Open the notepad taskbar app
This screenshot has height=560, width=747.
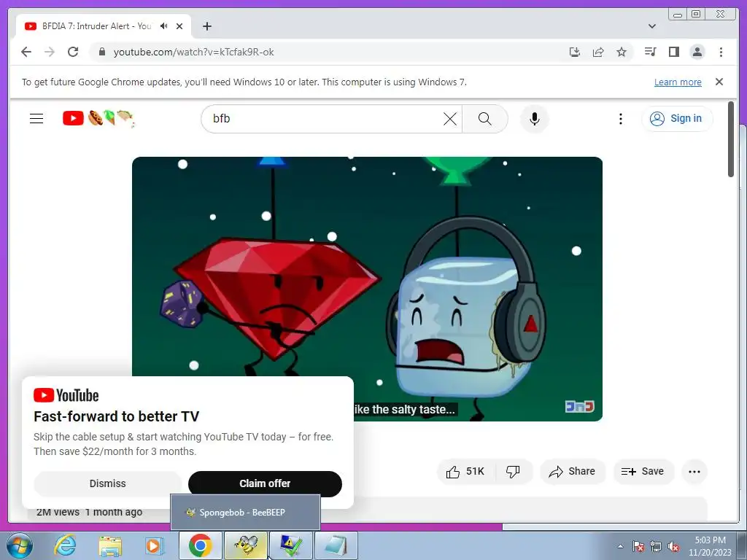(x=336, y=545)
